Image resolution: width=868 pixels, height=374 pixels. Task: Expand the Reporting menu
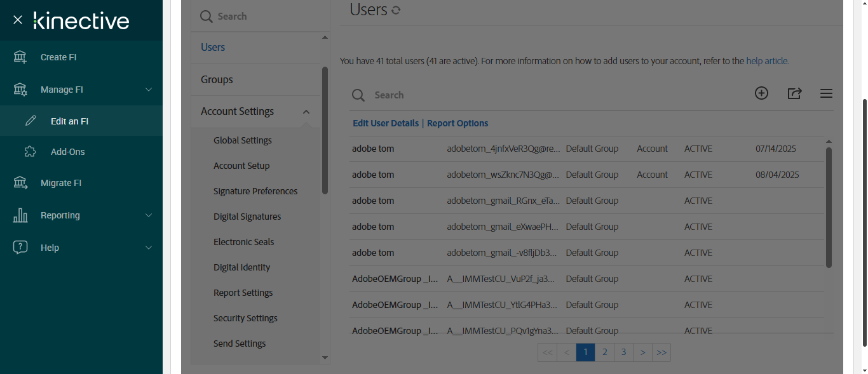[x=149, y=215]
